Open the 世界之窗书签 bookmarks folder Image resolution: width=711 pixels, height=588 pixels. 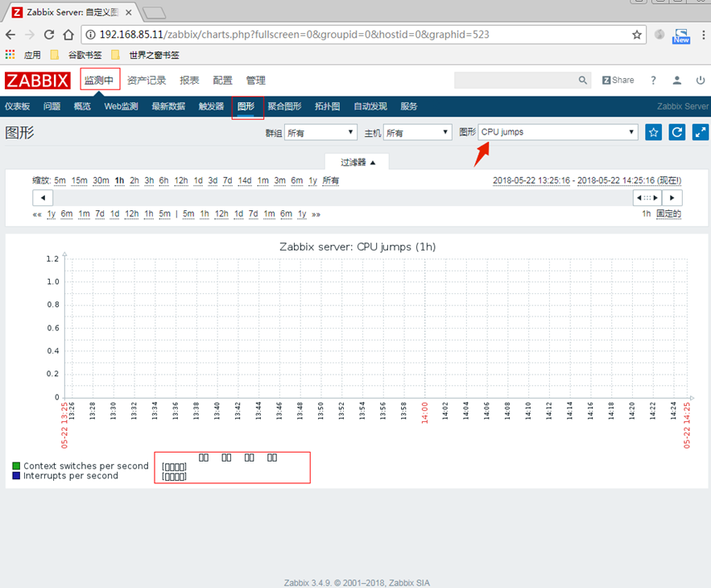[x=145, y=55]
